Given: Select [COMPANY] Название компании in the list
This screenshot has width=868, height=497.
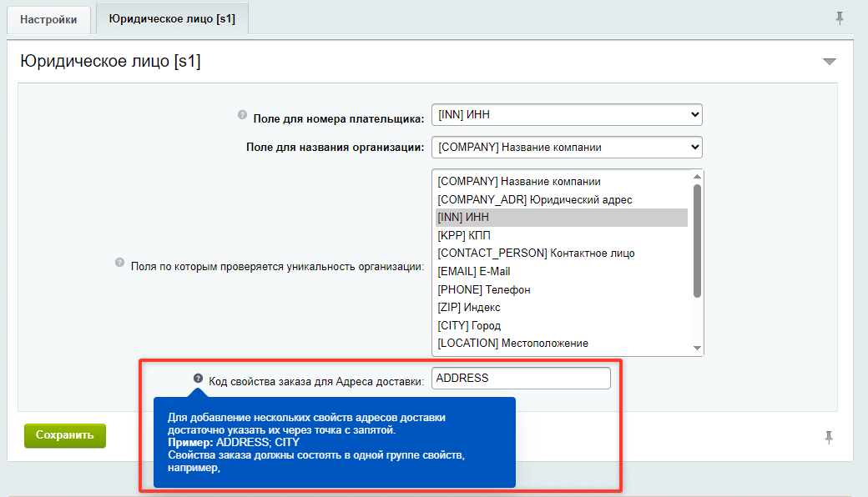Looking at the screenshot, I should coord(562,181).
